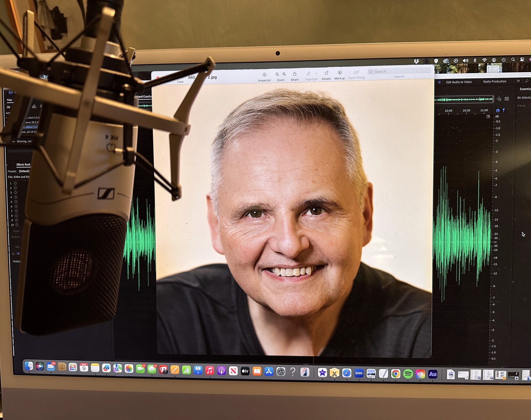The height and width of the screenshot is (420, 531).
Task: Open Google Chrome from the Dock
Action: (396, 374)
